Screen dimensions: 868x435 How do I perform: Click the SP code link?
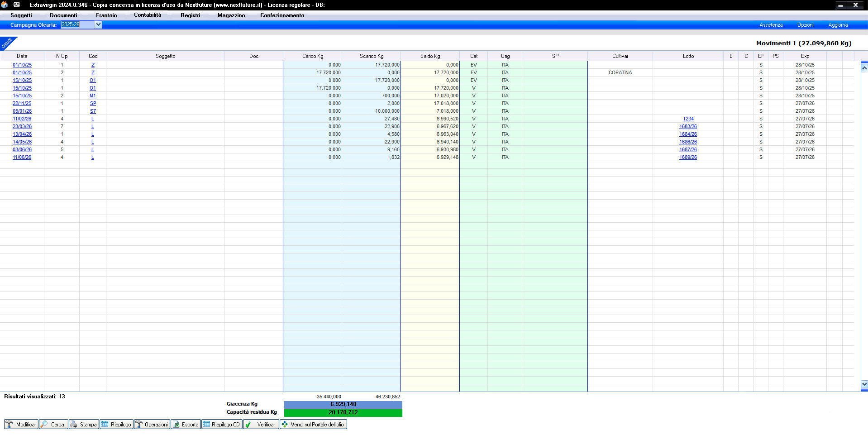pos(93,103)
